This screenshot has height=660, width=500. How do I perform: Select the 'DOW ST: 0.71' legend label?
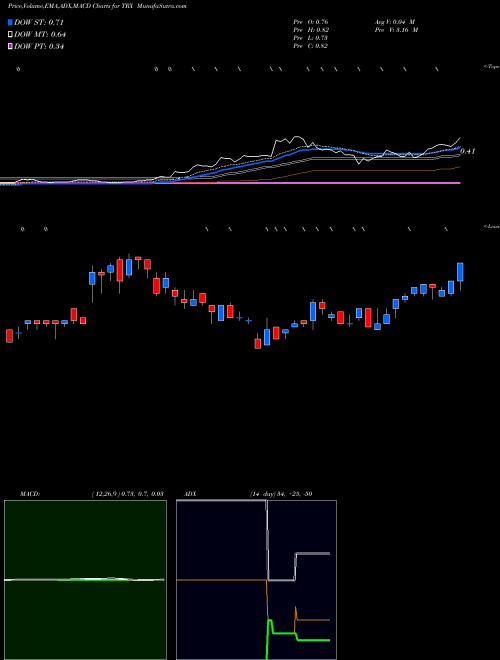click(39, 22)
